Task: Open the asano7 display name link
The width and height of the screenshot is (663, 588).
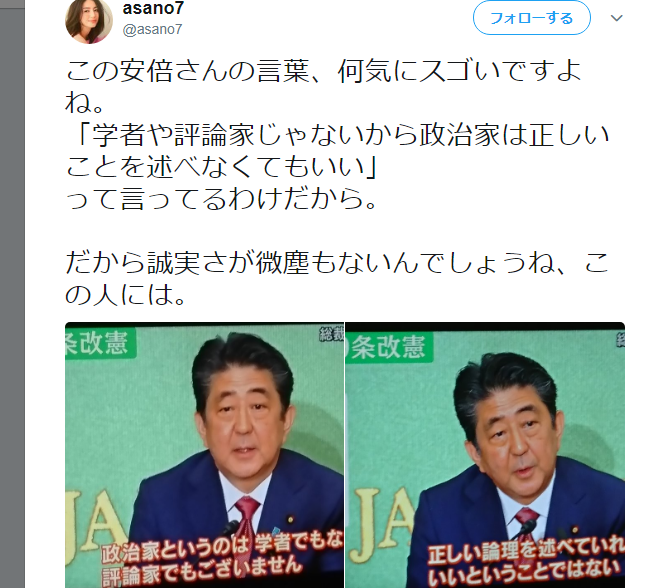Action: 153,8
